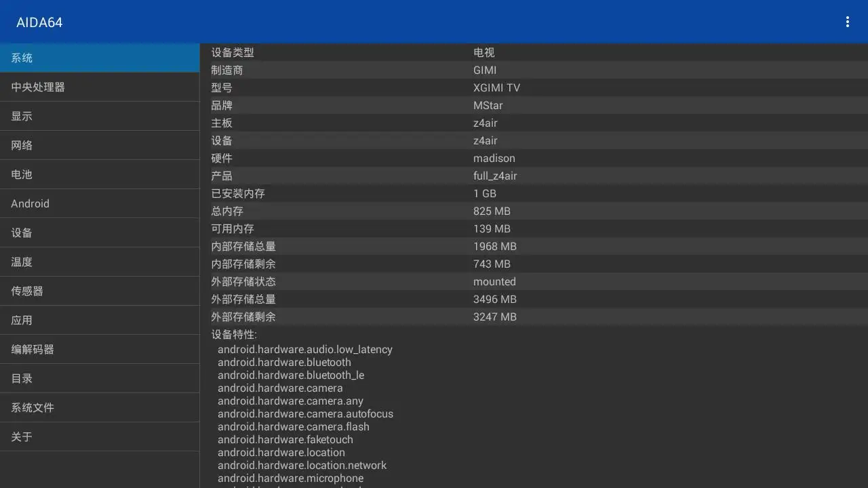Select android.hardware.faketouch feature line

pyautogui.click(x=285, y=440)
